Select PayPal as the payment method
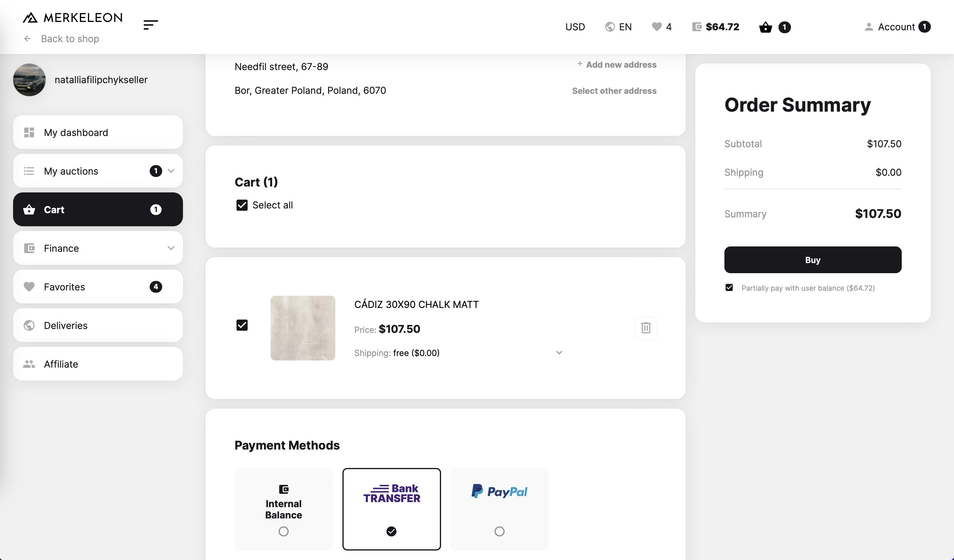Screen dimensions: 954x560 tap(499, 509)
